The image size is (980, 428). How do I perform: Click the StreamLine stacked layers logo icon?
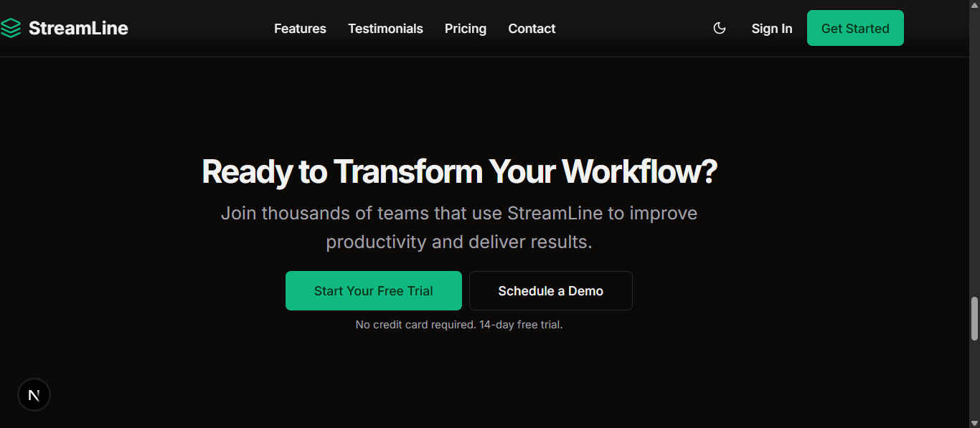pyautogui.click(x=10, y=29)
